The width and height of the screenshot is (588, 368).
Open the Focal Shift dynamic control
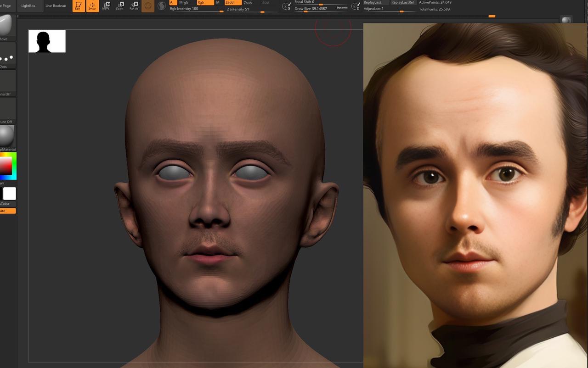click(286, 6)
